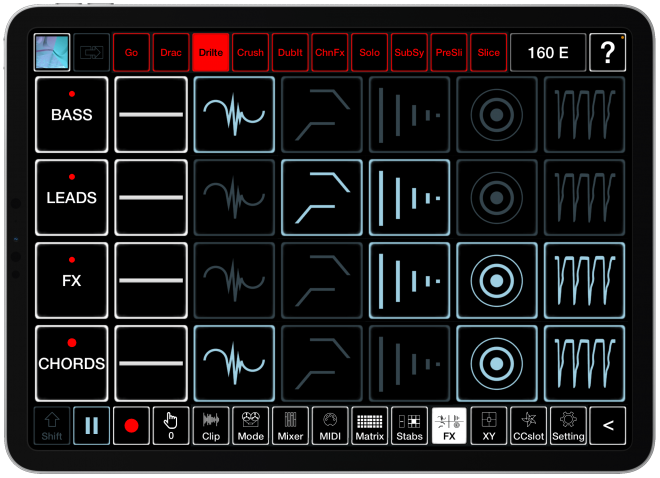Toggle the waveform effect on BASS track
The width and height of the screenshot is (660, 478).
pyautogui.click(x=233, y=115)
